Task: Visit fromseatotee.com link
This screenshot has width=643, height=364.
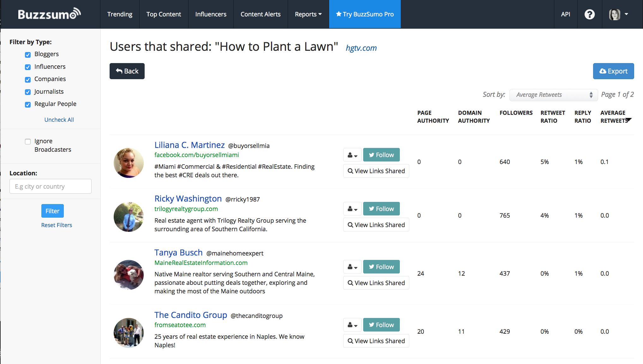Action: click(180, 325)
